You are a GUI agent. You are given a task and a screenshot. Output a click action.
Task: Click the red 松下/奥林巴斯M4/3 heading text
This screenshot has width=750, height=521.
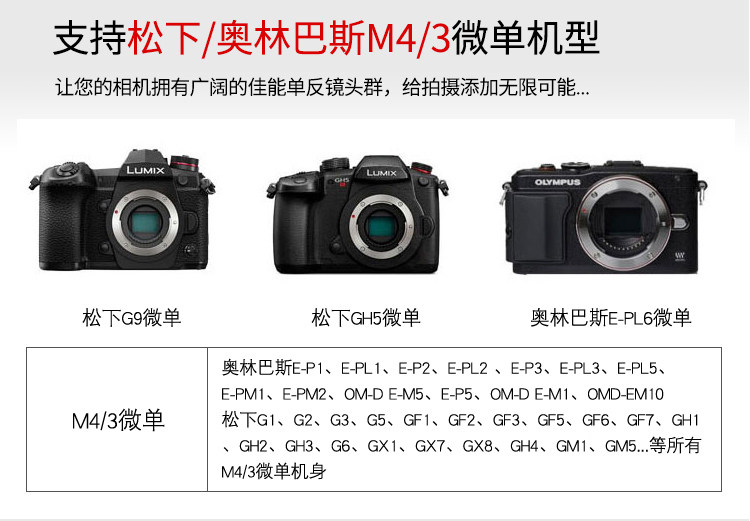pos(289,39)
